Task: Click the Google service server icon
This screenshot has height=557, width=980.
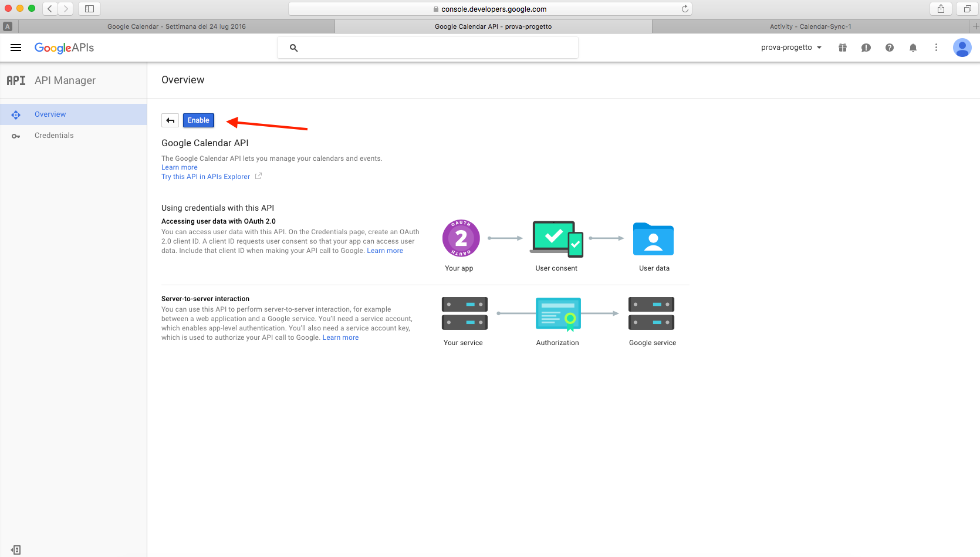Action: click(x=651, y=313)
